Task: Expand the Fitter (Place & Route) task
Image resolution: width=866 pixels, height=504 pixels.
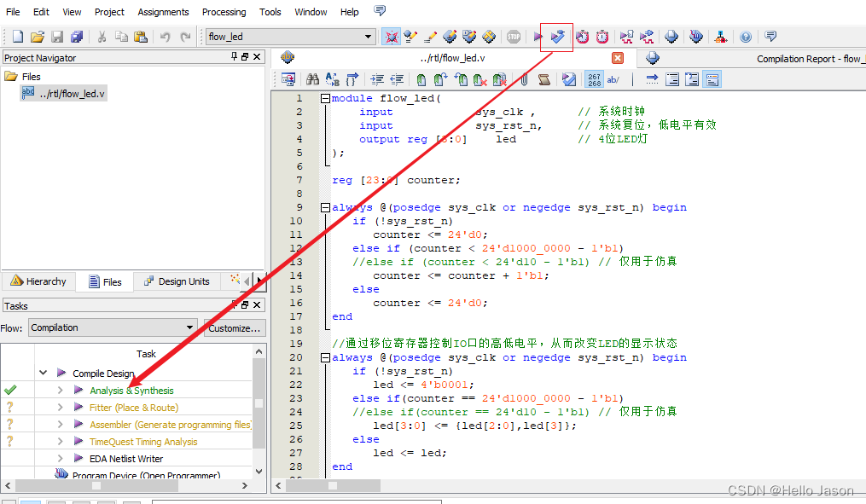Action: (x=61, y=408)
